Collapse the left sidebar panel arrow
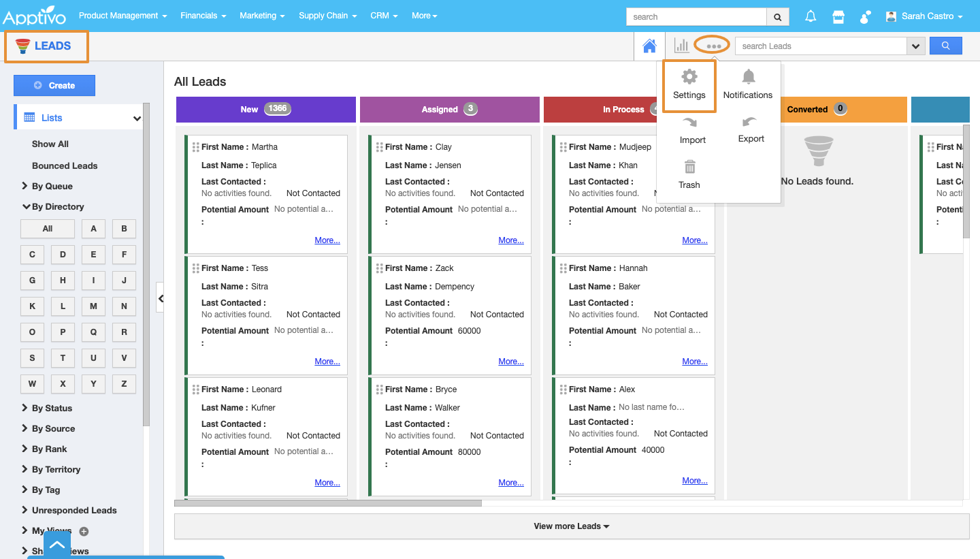 [160, 298]
